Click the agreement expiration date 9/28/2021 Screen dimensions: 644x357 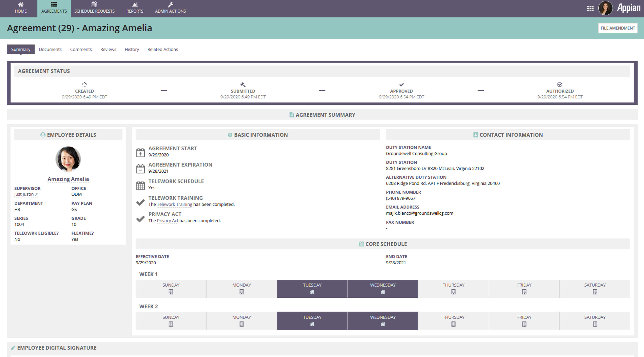(x=158, y=171)
